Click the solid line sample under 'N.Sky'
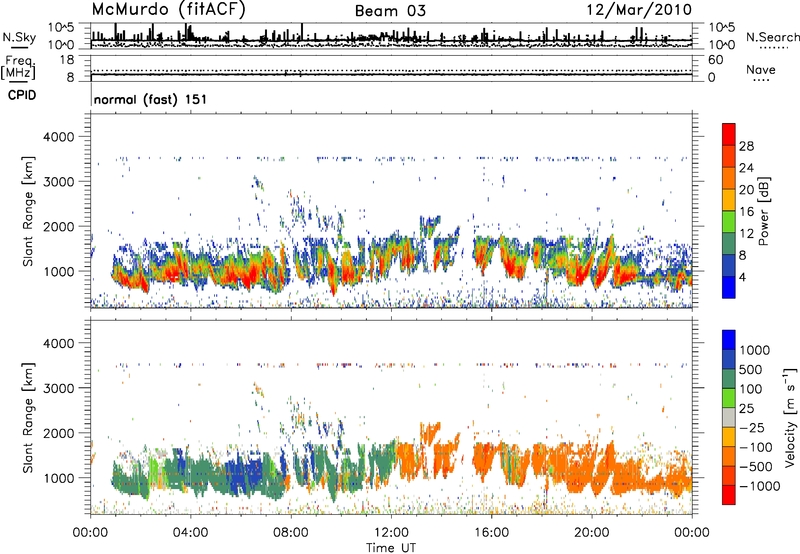The image size is (800, 554). click(19, 48)
